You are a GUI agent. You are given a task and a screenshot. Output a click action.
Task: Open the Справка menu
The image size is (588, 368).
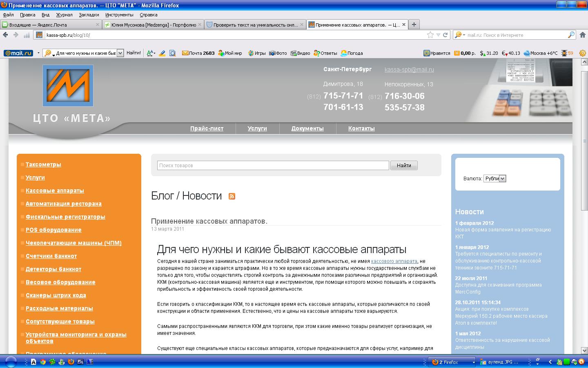[148, 15]
